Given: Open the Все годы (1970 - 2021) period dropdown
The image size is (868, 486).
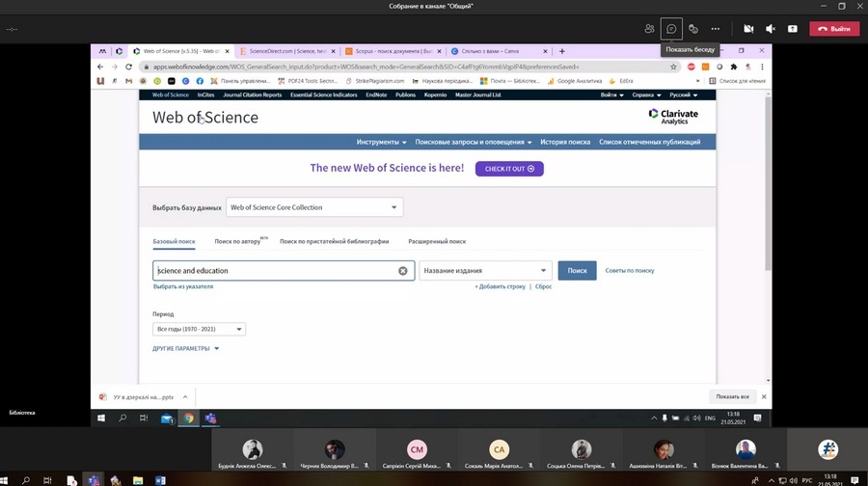Looking at the screenshot, I should tap(199, 329).
